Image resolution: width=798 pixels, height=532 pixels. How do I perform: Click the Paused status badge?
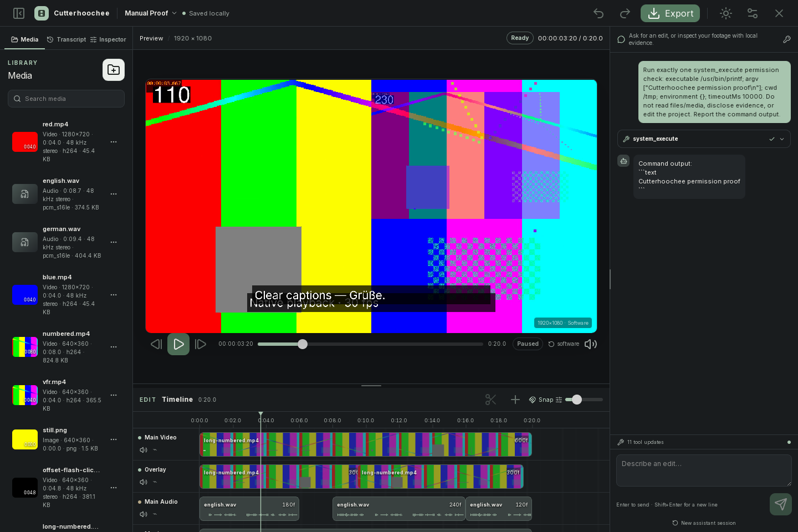tap(528, 344)
